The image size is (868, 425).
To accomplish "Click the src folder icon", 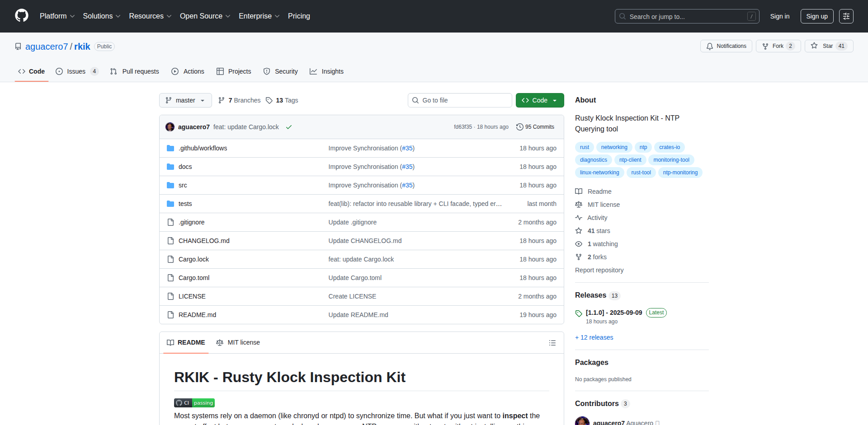I will (x=170, y=185).
